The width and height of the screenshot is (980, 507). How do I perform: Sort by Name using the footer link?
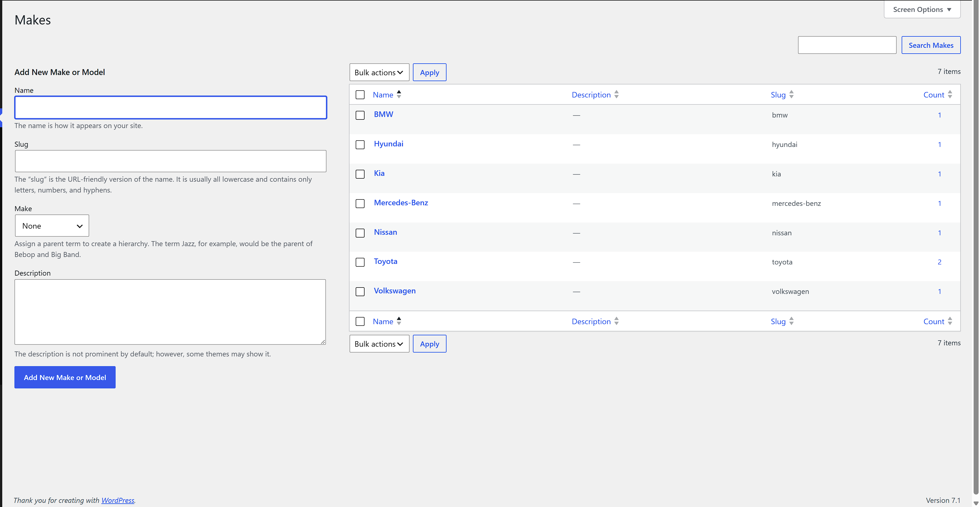point(383,321)
